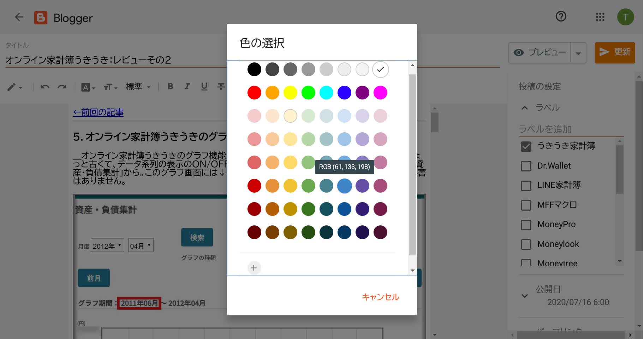This screenshot has height=339, width=644.
Task: Select the black color swatch
Action: click(x=254, y=69)
